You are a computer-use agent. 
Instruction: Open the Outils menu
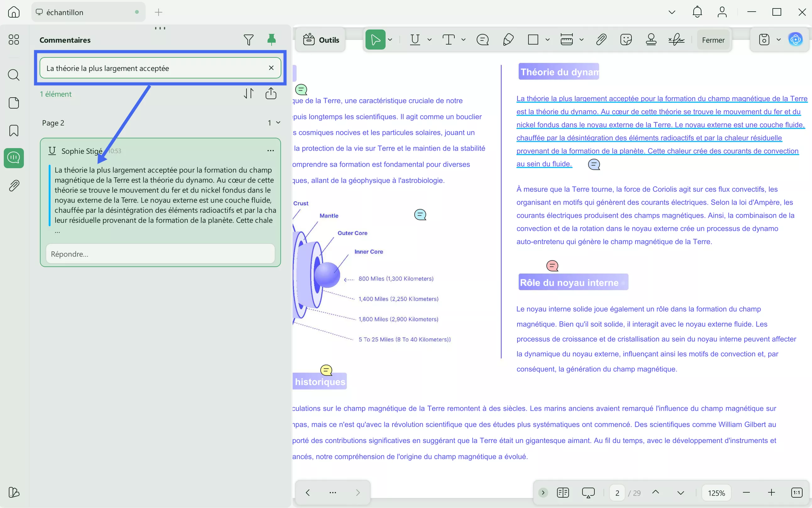tap(321, 40)
